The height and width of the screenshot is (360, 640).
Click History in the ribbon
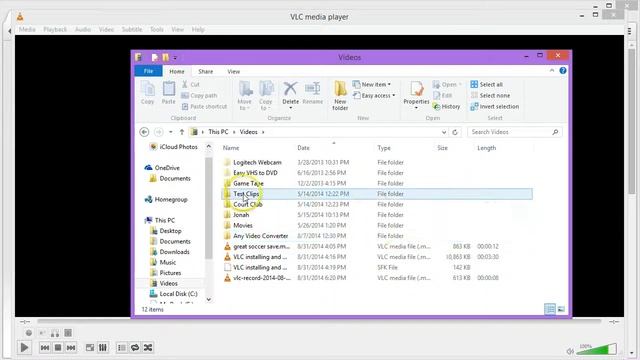447,107
